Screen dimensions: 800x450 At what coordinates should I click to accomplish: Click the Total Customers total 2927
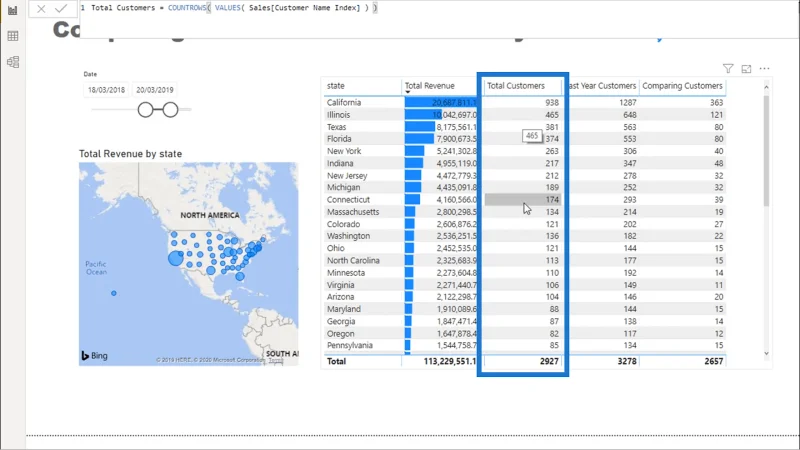(x=549, y=361)
